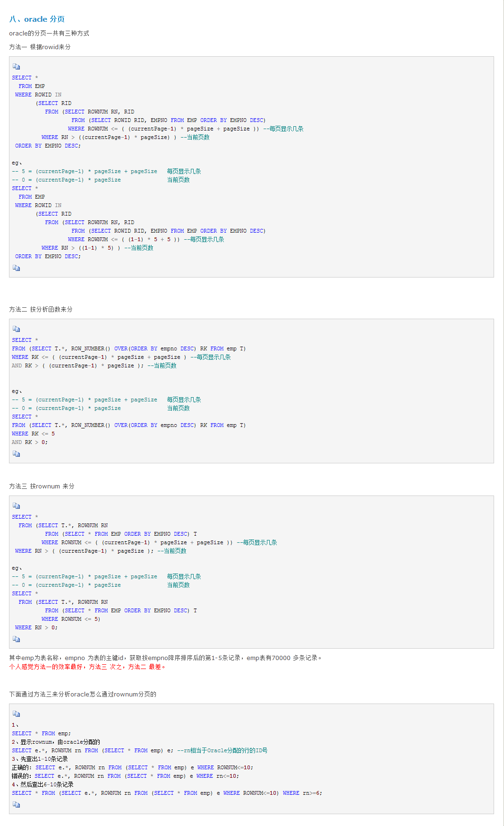Image resolution: width=504 pixels, height=826 pixels.
Task: Click the line starting with '正确的: SELECT e.*'
Action: pos(132,767)
